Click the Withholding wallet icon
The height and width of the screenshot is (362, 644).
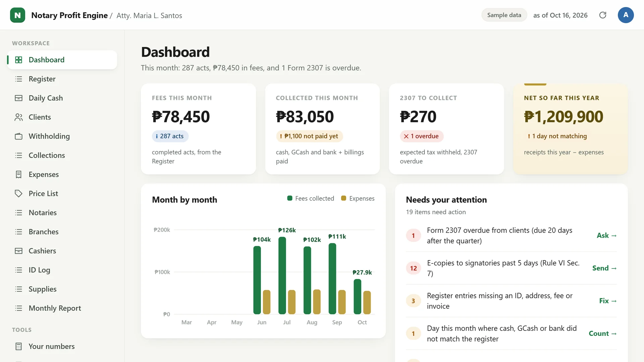pos(19,136)
